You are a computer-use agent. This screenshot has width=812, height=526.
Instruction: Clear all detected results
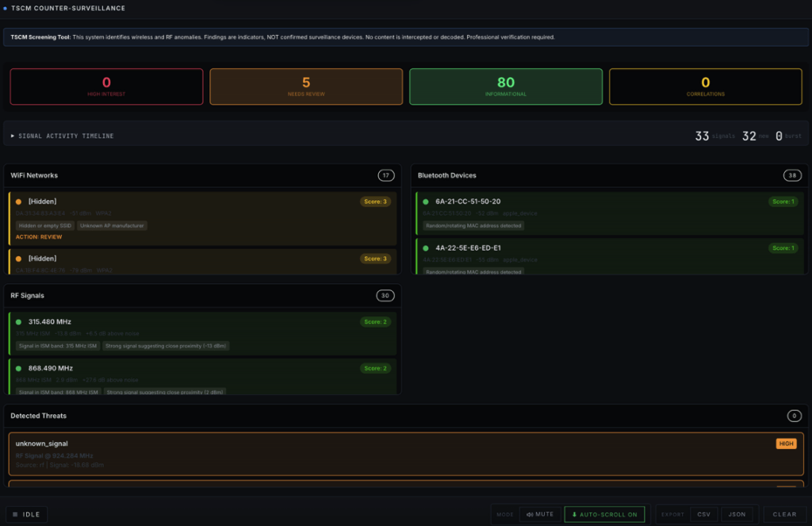pyautogui.click(x=784, y=514)
